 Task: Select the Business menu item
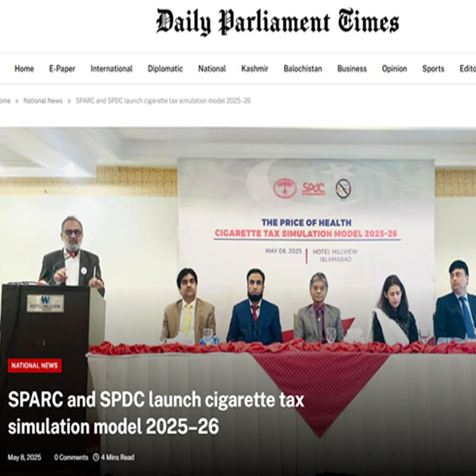coord(352,69)
